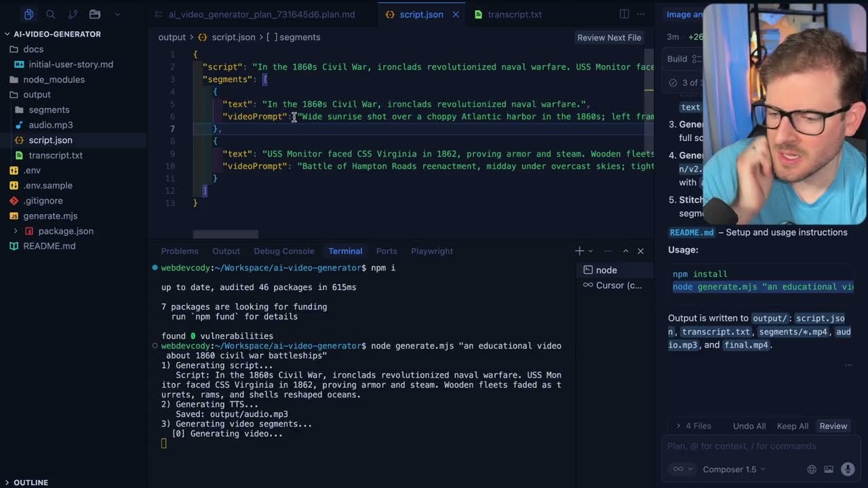Open the Playwright panel tab
868x488 pixels.
click(x=432, y=251)
